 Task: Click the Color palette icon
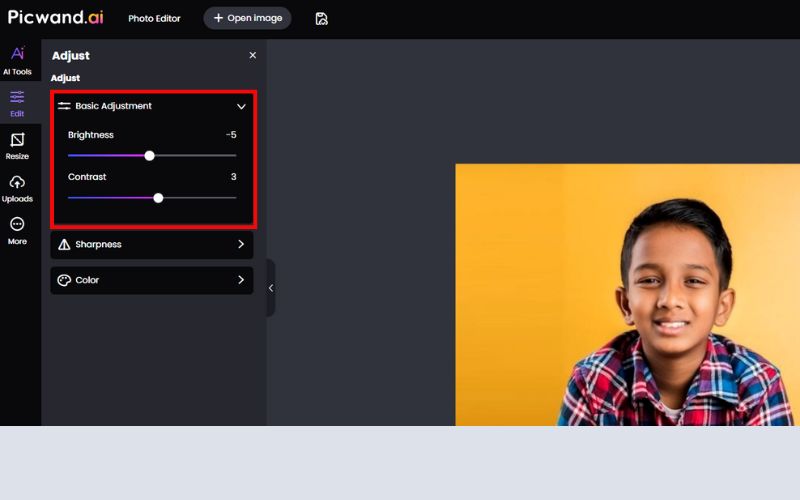64,280
